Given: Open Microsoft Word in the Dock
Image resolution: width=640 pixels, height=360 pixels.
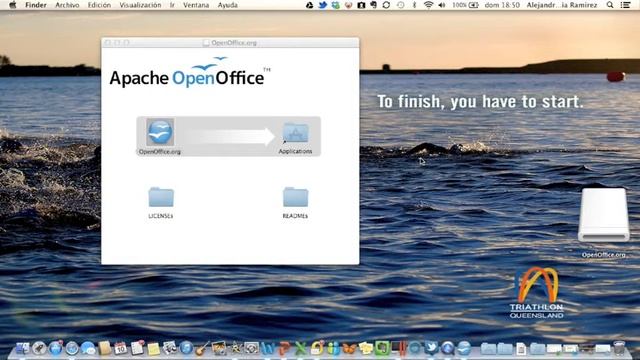Looking at the screenshot, I should (x=268, y=348).
